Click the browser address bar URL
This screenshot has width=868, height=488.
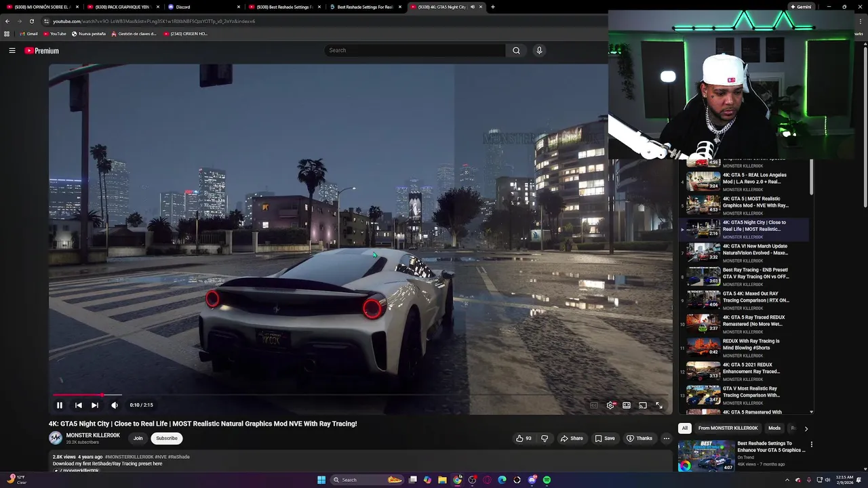[x=154, y=21]
